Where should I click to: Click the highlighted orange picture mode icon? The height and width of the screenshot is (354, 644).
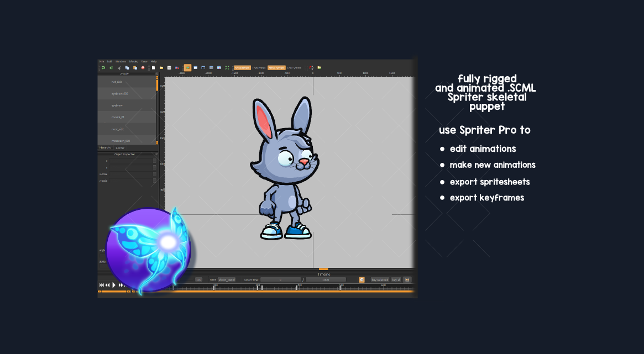click(188, 68)
